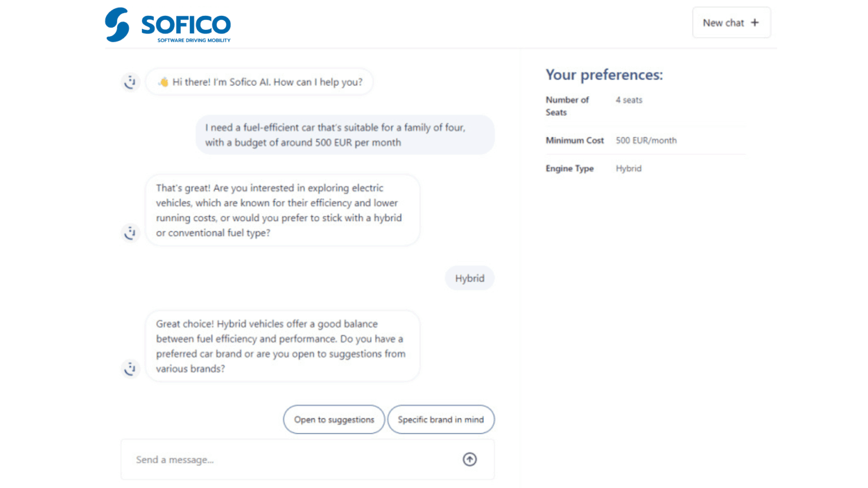The image size is (868, 488).
Task: Click the Number of Seats preference
Action: [567, 106]
